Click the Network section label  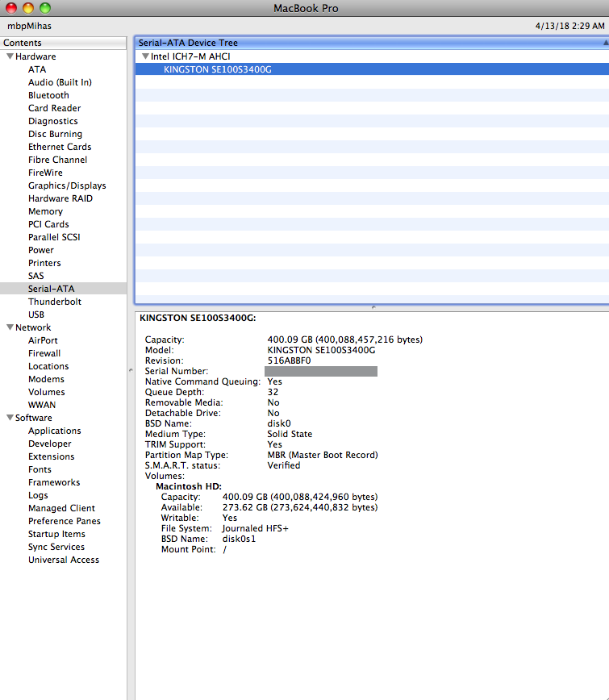pyautogui.click(x=33, y=327)
